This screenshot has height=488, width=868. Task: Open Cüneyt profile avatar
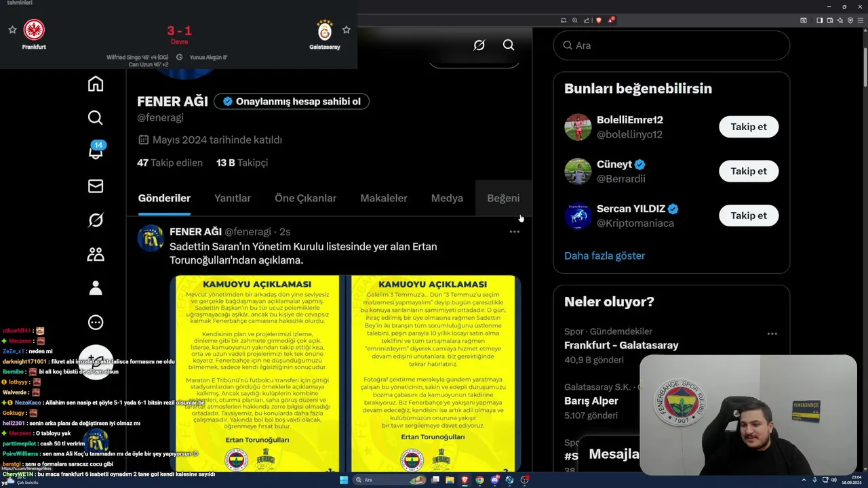(578, 171)
